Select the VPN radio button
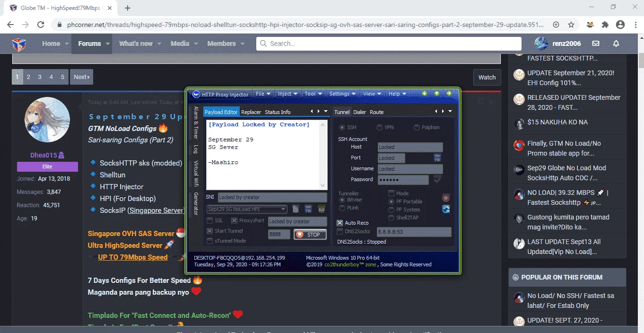 click(x=379, y=128)
